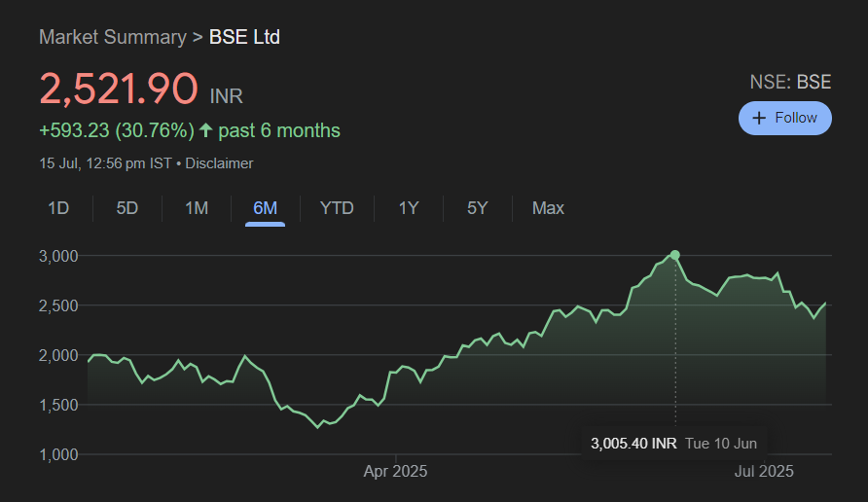Click the NSE: BSE ticker label

790,82
